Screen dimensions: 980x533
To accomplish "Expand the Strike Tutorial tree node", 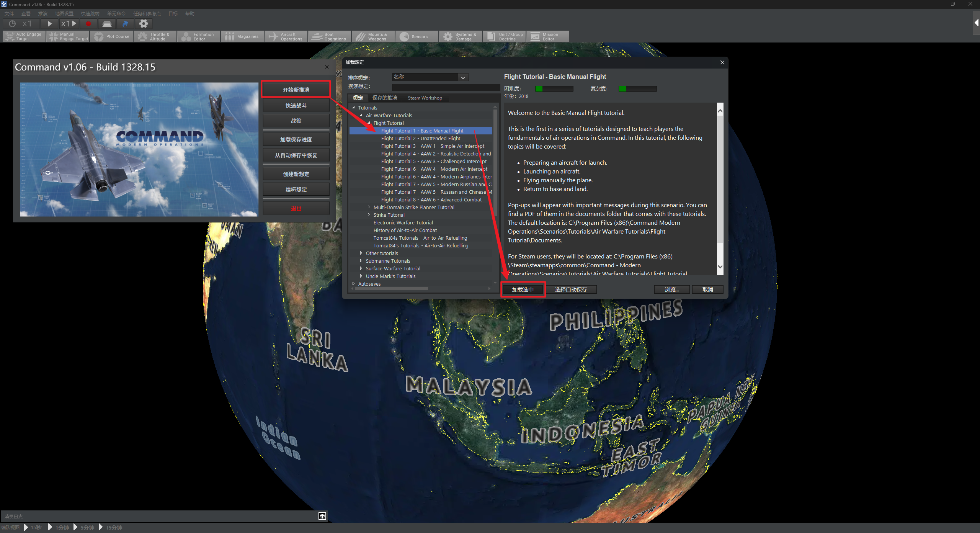I will pos(369,215).
